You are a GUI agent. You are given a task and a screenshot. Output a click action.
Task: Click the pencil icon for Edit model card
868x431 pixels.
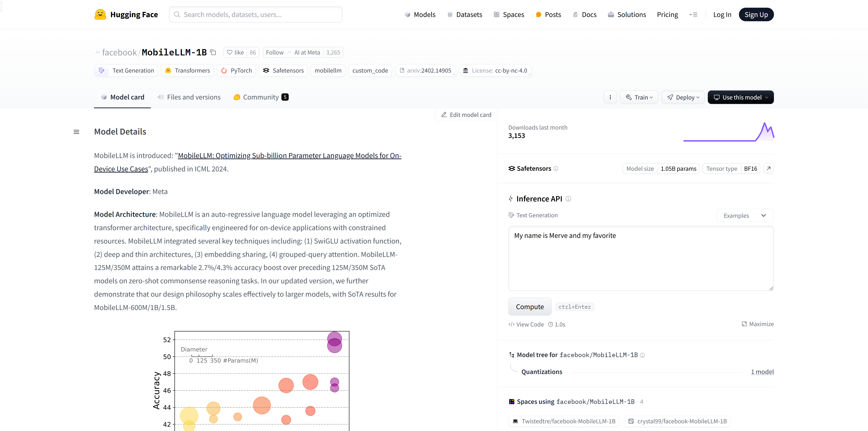[444, 115]
